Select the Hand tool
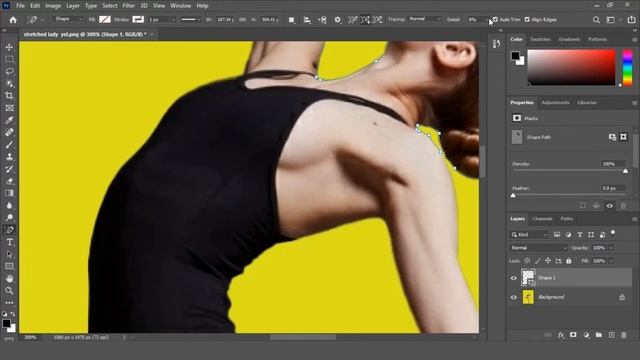The height and width of the screenshot is (360, 640). (9, 279)
